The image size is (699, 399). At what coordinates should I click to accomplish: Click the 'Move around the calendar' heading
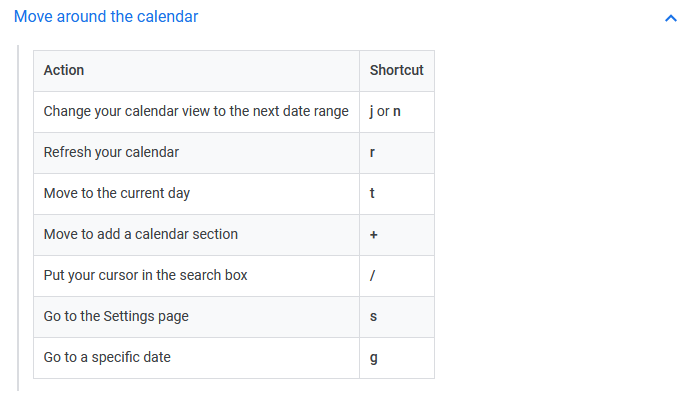[106, 16]
